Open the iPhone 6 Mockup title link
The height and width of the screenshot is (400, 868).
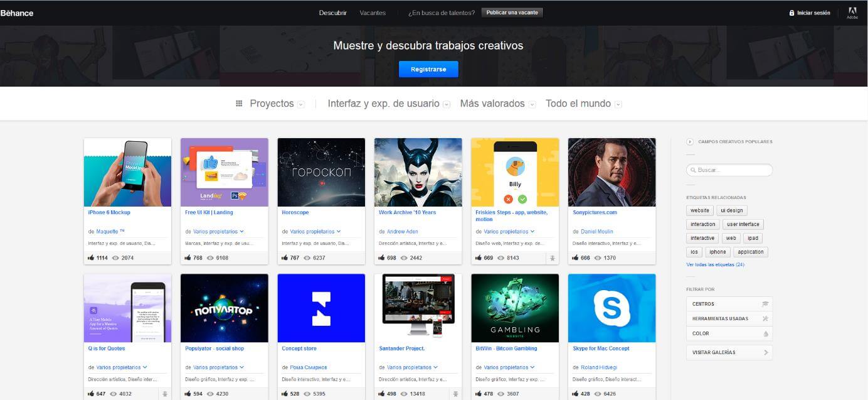click(x=109, y=212)
